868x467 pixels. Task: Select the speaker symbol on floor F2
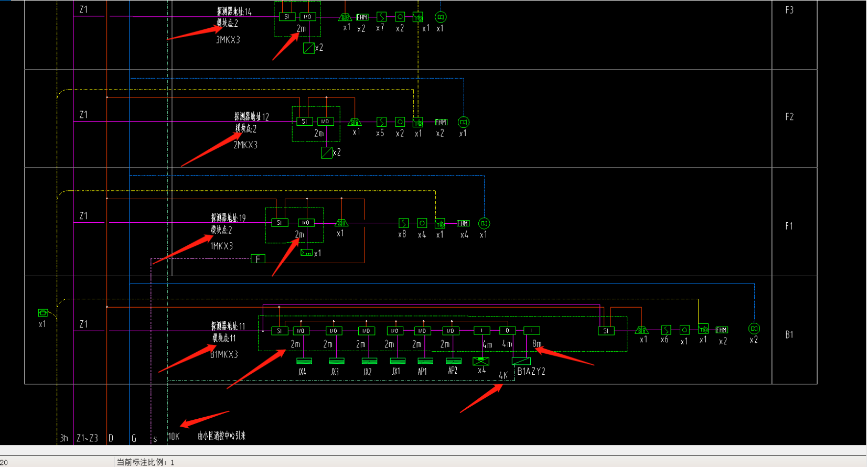(463, 122)
